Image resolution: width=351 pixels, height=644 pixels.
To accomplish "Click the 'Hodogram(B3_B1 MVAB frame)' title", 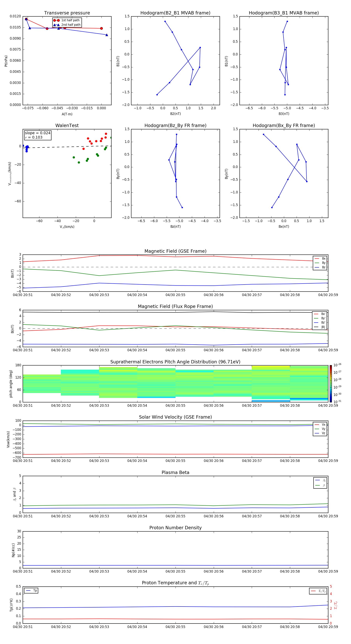I will pyautogui.click(x=284, y=13).
